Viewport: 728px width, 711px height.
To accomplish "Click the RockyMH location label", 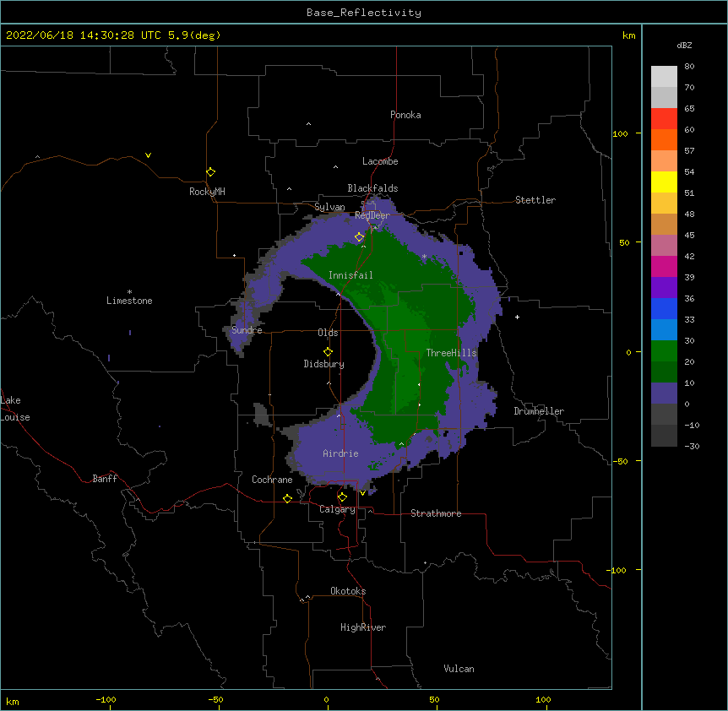I will 207,192.
